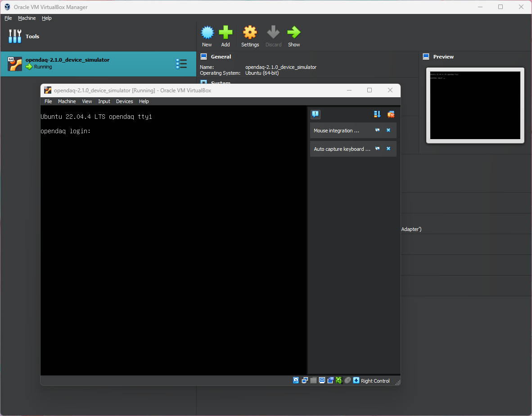
Task: Toggle notification sort order button
Action: pos(377,114)
